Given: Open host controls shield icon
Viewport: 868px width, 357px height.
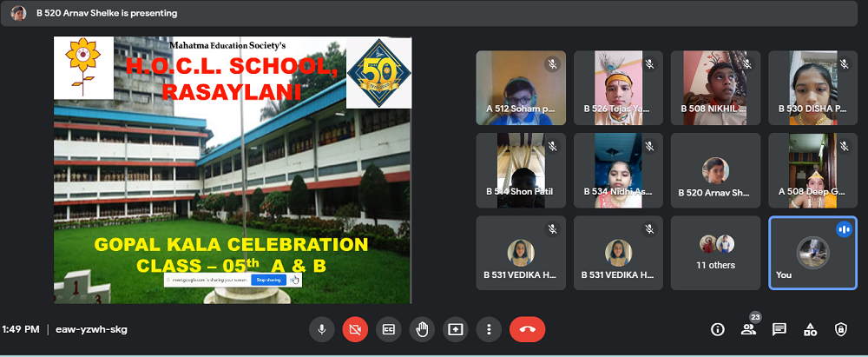Looking at the screenshot, I should tap(840, 329).
